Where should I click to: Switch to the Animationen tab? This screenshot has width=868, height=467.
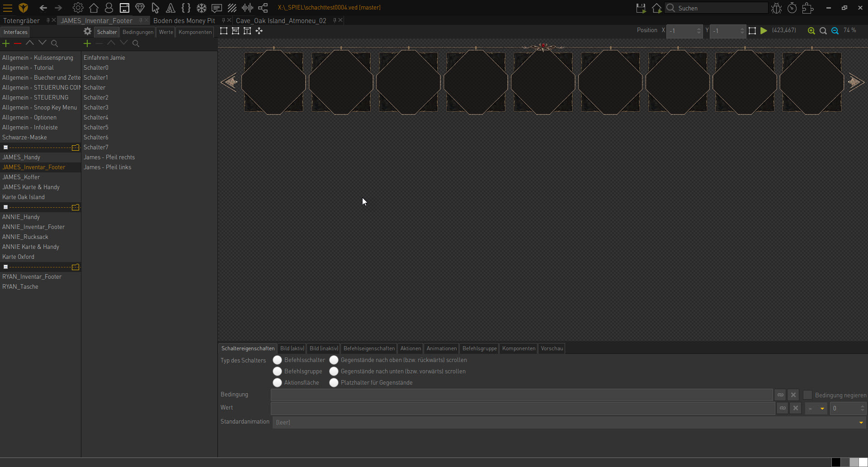[x=441, y=348]
